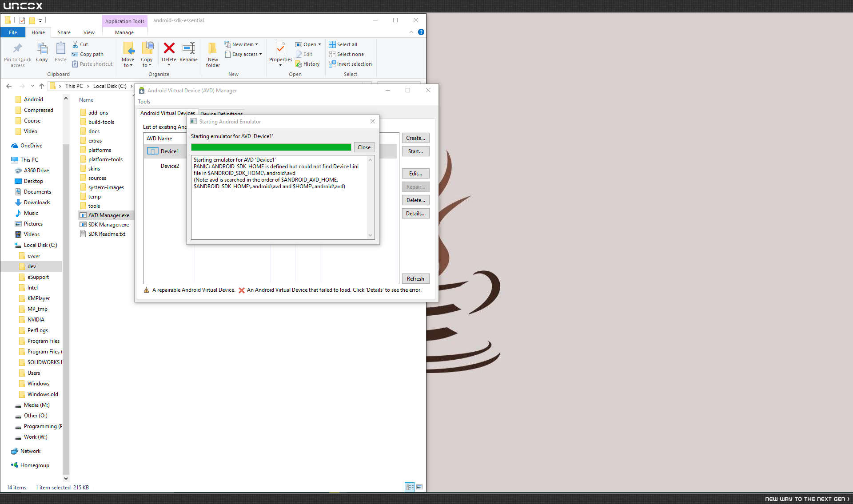The height and width of the screenshot is (504, 853).
Task: Click Select all in the ribbon
Action: (343, 44)
